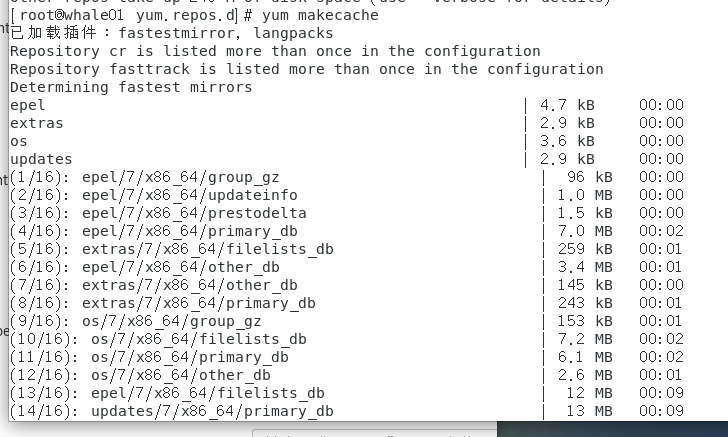Click the os/7/x86_64/group_gz entry
This screenshot has height=437, width=728.
(171, 321)
